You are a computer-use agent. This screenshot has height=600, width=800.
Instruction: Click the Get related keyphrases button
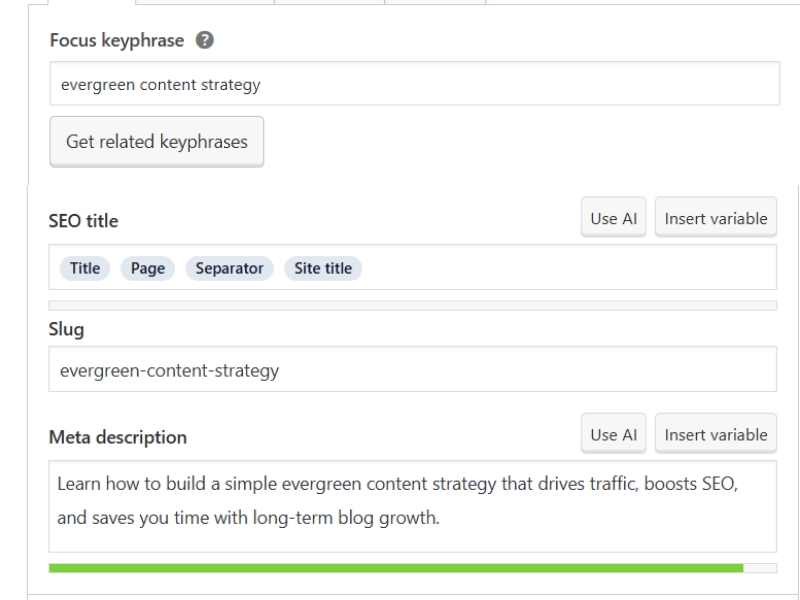tap(156, 140)
